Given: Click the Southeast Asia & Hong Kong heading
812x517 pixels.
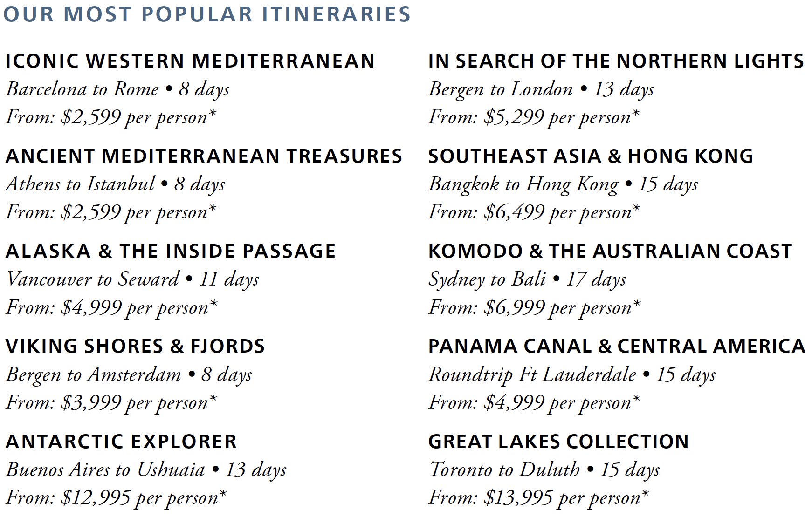Looking at the screenshot, I should 591,156.
